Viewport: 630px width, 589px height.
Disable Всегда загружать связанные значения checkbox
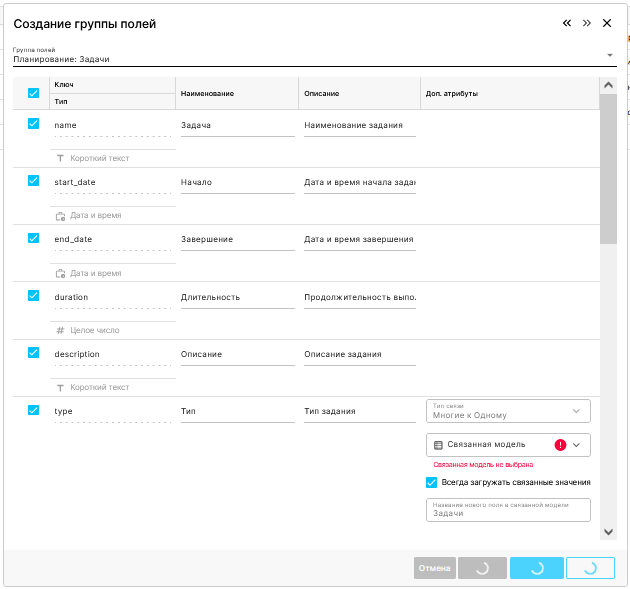pyautogui.click(x=432, y=482)
